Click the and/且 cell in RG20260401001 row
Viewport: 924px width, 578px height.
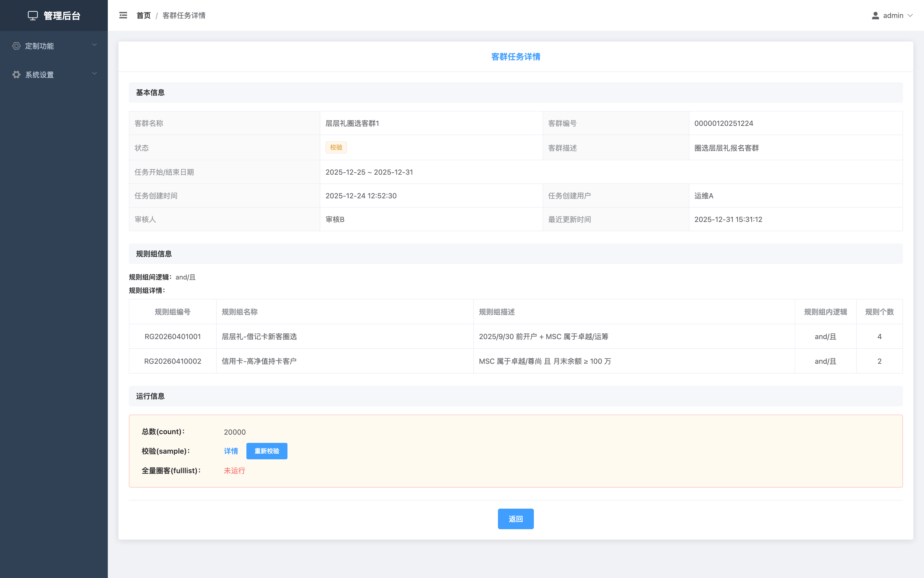point(825,337)
